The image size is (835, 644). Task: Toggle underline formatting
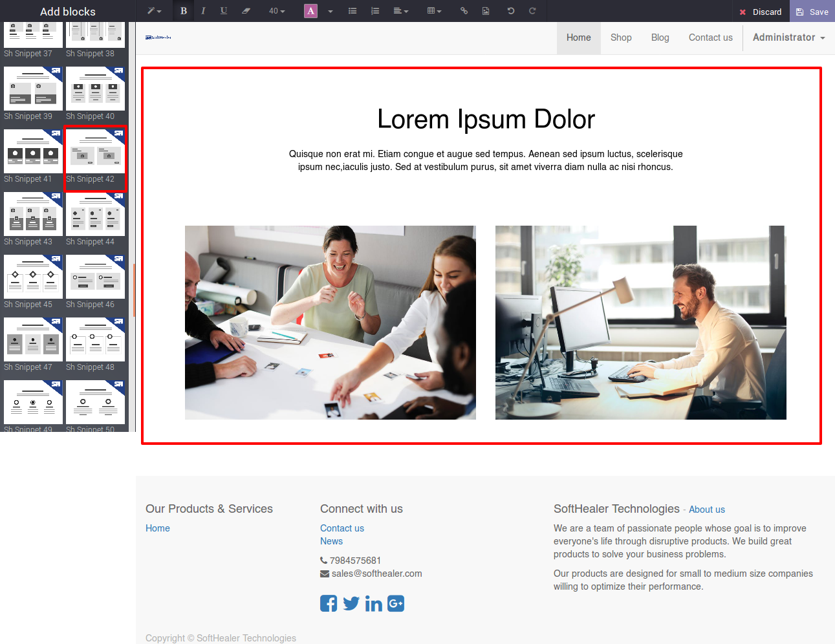(x=224, y=11)
